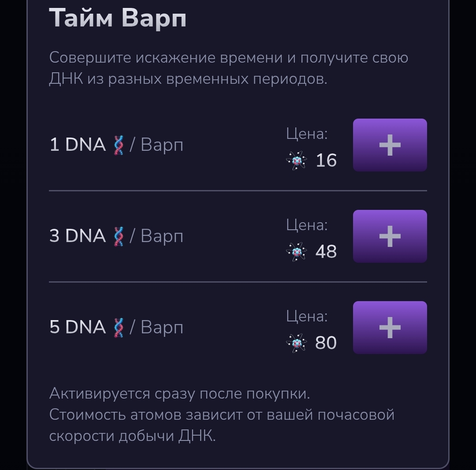476x470 pixels.
Task: Click the price value 16
Action: pos(326,160)
